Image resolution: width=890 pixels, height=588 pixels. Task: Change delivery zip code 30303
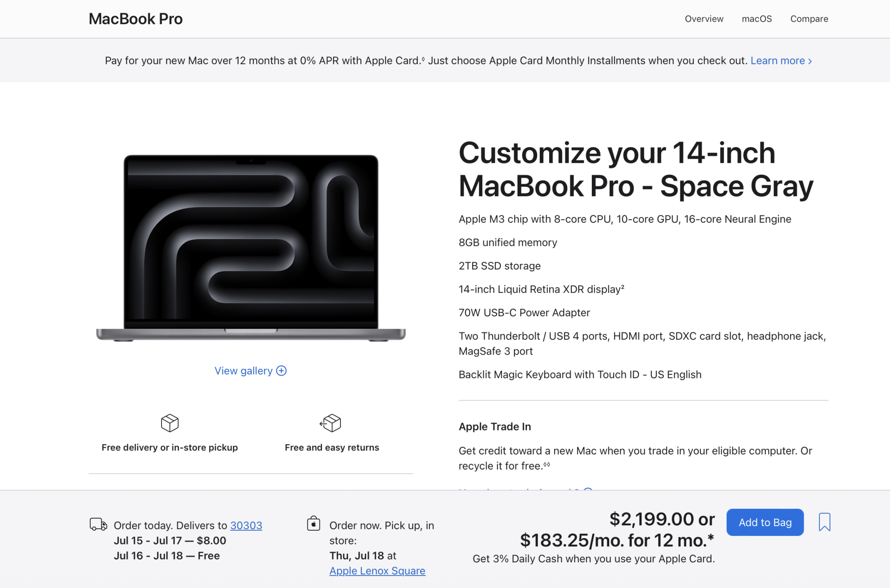tap(246, 525)
